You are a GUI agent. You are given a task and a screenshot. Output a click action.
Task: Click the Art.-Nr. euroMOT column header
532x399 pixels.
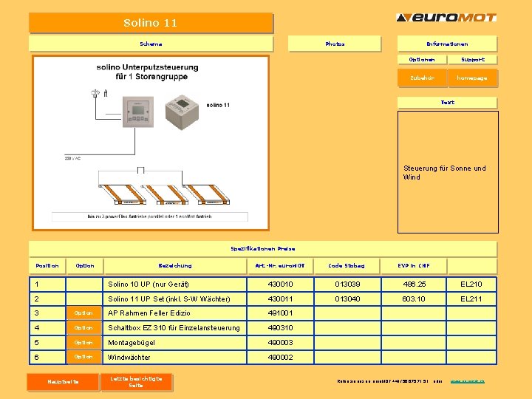coord(280,266)
